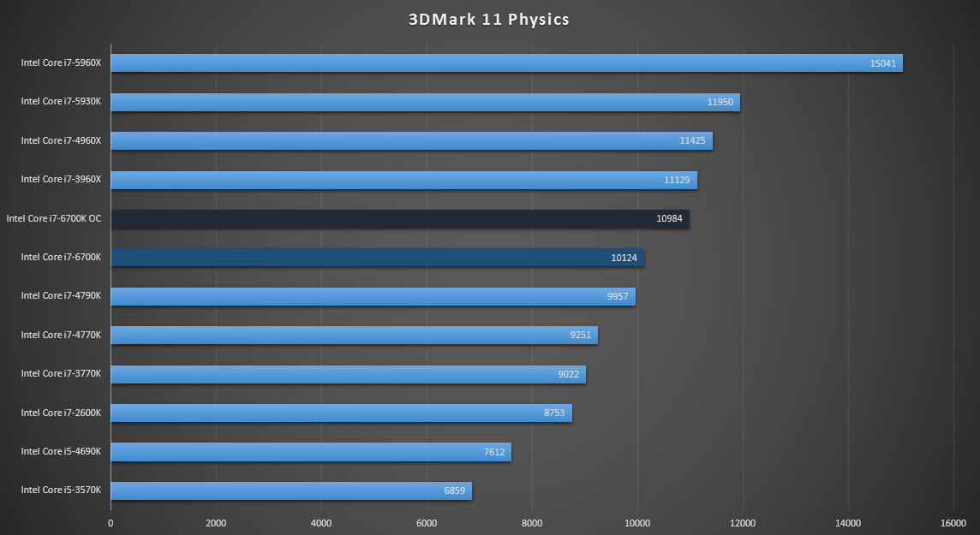The height and width of the screenshot is (535, 980).
Task: Click the 15041 score value
Action: pos(885,62)
